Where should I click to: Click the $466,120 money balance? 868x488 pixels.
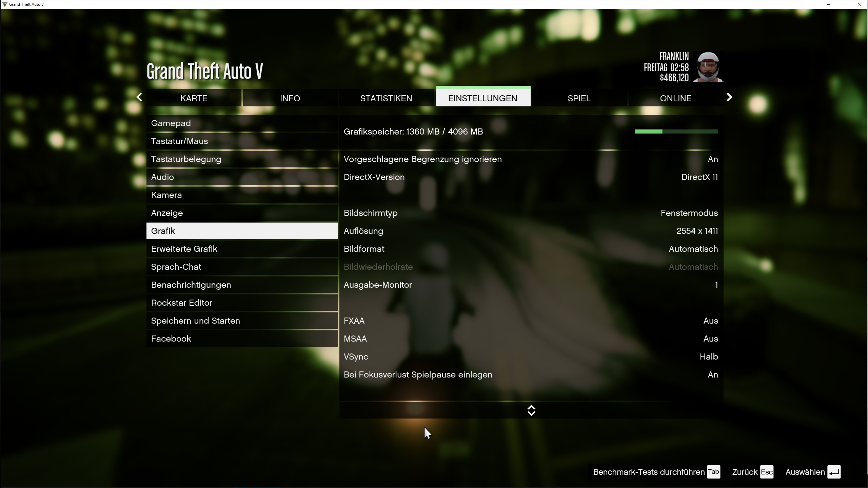[x=674, y=78]
